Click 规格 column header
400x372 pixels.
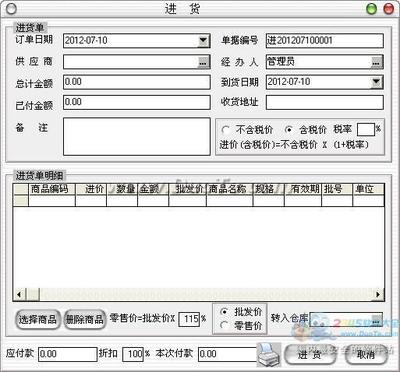click(269, 189)
